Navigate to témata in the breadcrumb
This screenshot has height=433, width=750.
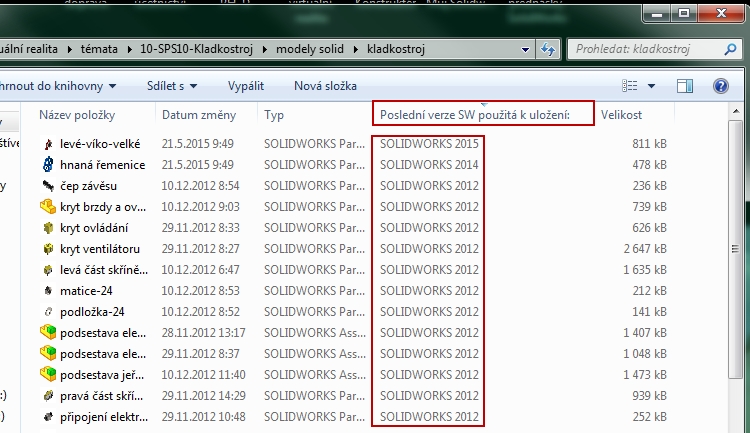coord(99,49)
